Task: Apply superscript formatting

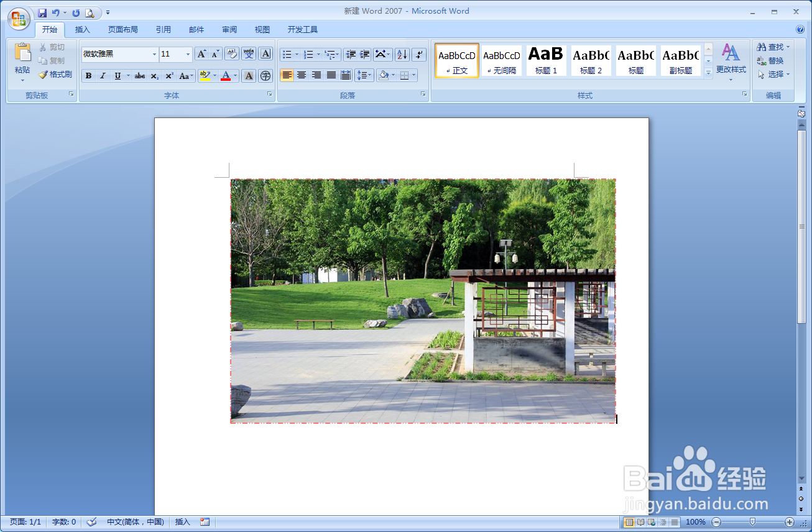Action: coord(169,76)
